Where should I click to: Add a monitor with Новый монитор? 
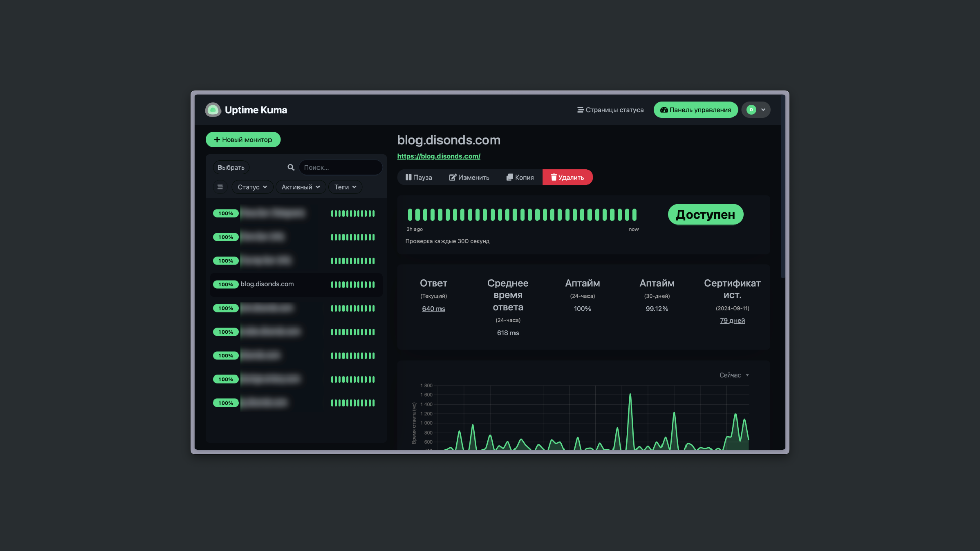click(243, 139)
